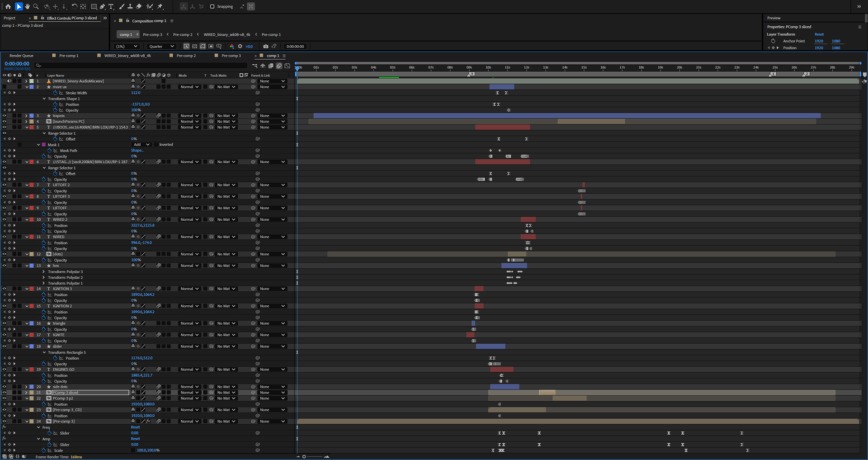Select the Zoom magnifier tool
Screen dimensions: 868x460
point(36,6)
